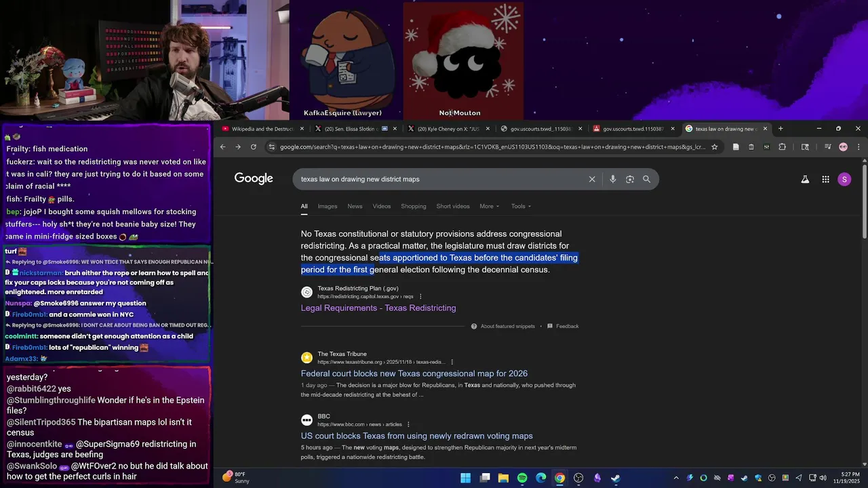Viewport: 868px width, 488px height.
Task: Select the Videos search tab
Action: 382,206
